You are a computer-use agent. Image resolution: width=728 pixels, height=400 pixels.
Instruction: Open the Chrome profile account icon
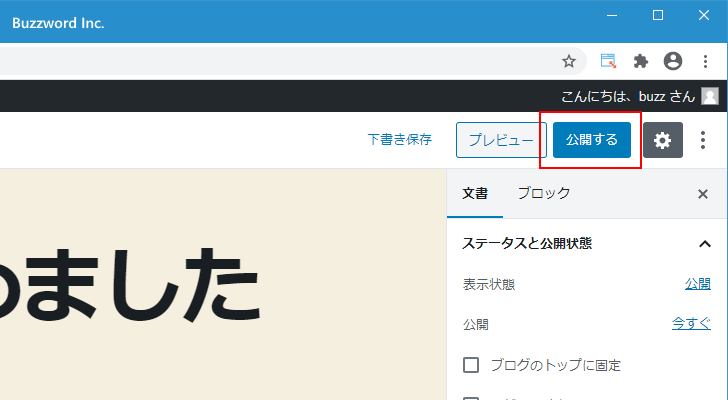673,61
